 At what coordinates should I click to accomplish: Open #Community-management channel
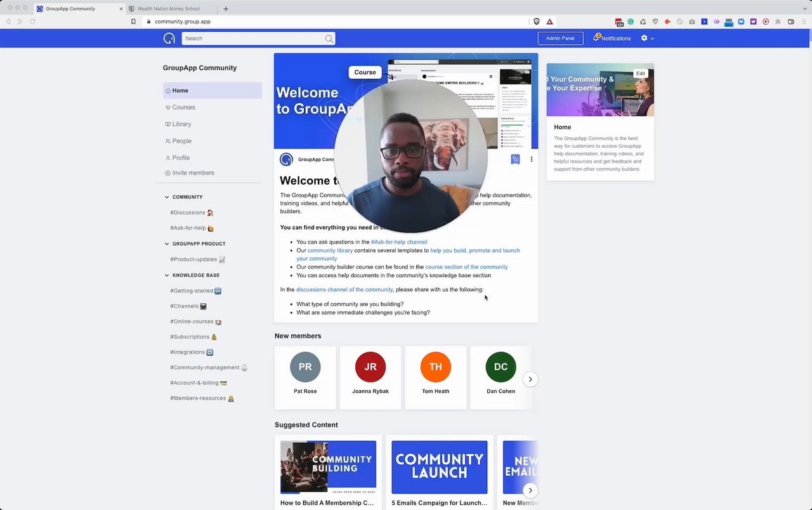209,368
